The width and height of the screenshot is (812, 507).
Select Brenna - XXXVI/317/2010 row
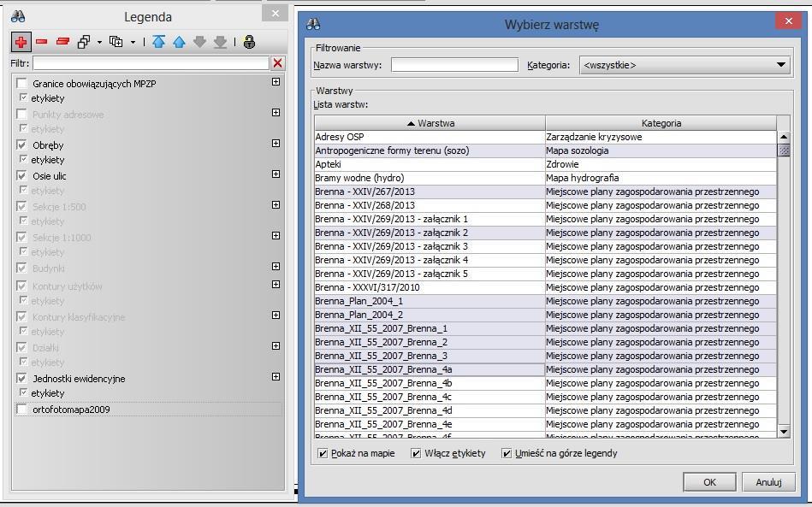coord(545,287)
